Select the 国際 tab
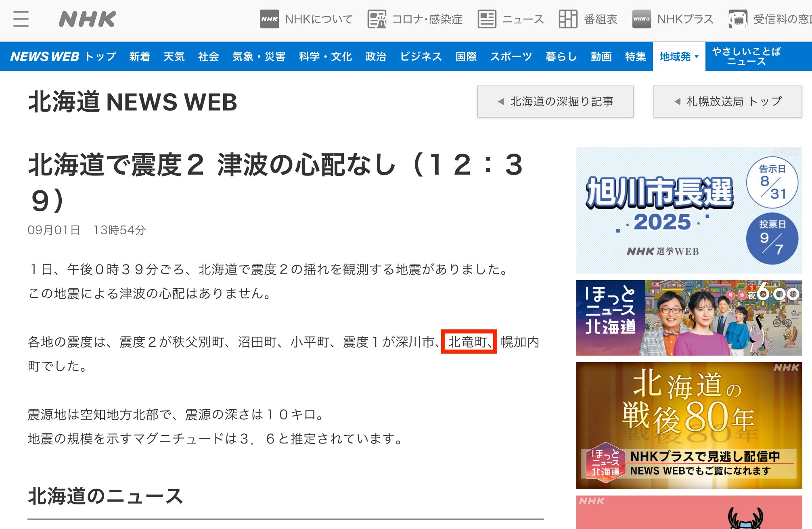 click(x=466, y=57)
